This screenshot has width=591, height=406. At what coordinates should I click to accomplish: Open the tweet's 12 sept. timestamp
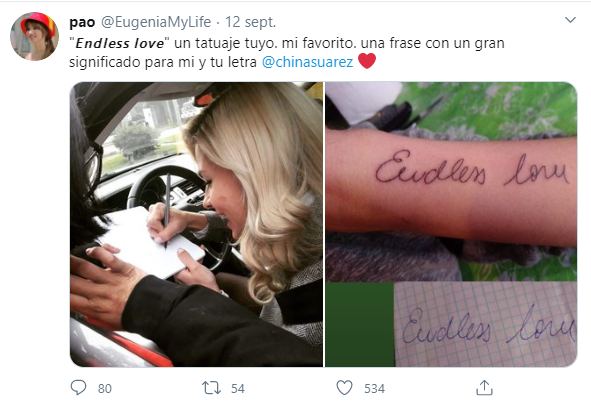[250, 22]
